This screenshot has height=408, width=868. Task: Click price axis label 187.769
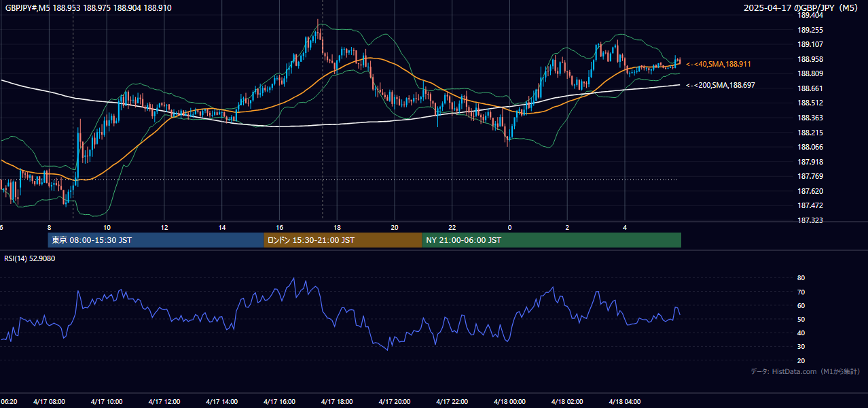(x=810, y=176)
